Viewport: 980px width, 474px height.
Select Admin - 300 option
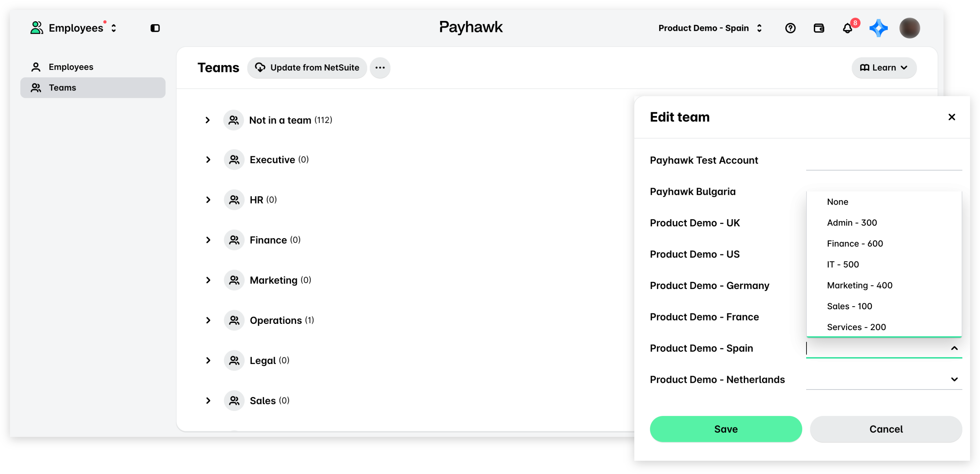[x=883, y=223]
